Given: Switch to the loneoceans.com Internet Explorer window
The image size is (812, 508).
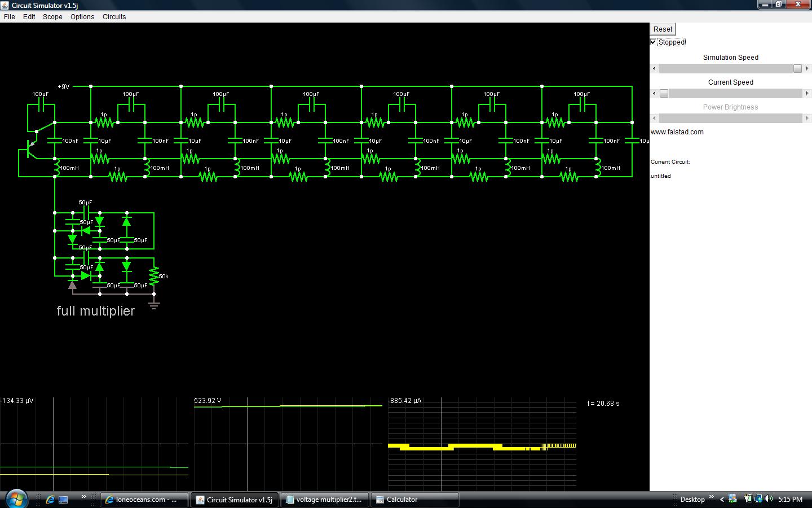Looking at the screenshot, I should point(144,499).
